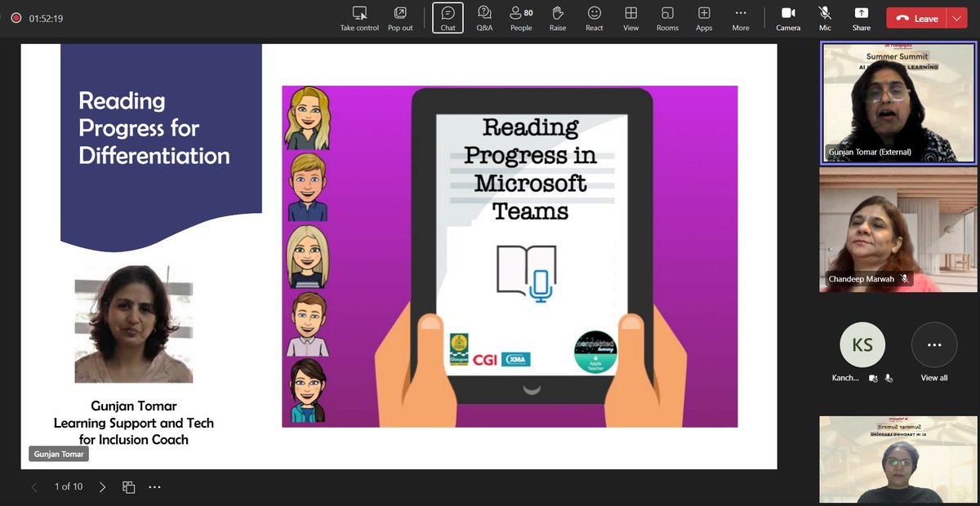The image size is (980, 506).
Task: Unmute the Mic
Action: (825, 18)
